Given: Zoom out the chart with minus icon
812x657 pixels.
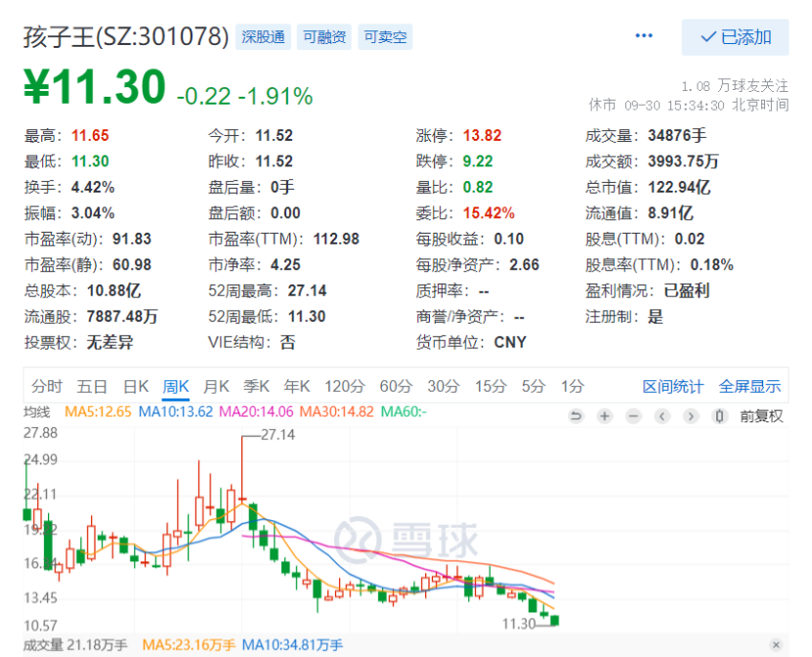Looking at the screenshot, I should click(633, 416).
